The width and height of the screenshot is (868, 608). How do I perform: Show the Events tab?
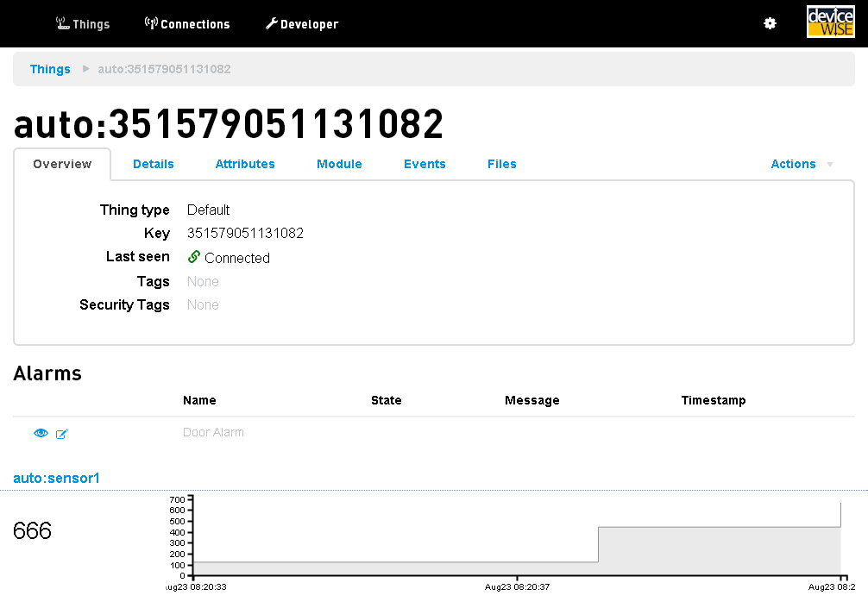[425, 164]
